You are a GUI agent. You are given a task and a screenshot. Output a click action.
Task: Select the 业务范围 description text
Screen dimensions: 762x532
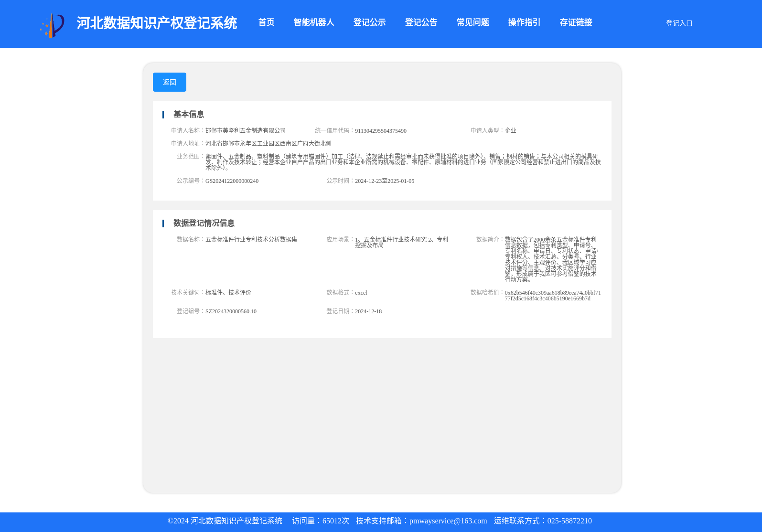[403, 162]
